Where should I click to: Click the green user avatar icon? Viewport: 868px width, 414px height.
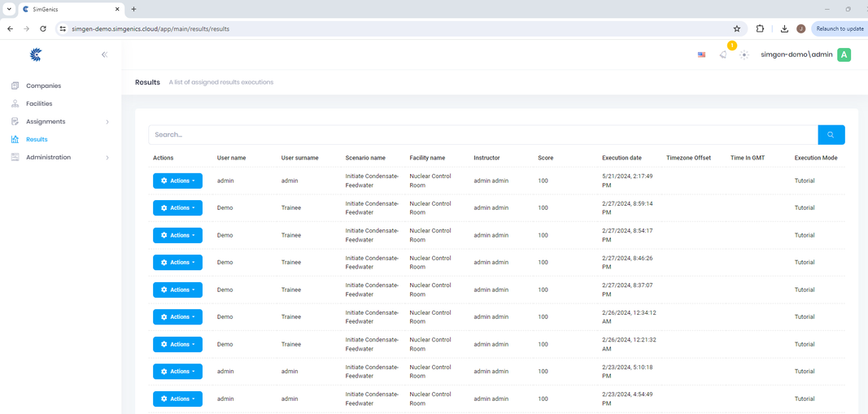pos(844,54)
